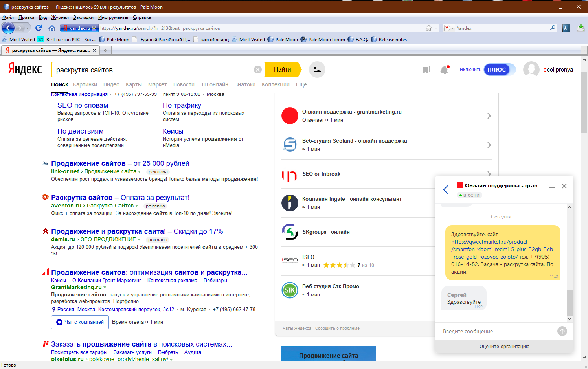Click the Чат с компанией button
The height and width of the screenshot is (369, 588).
pyautogui.click(x=80, y=322)
